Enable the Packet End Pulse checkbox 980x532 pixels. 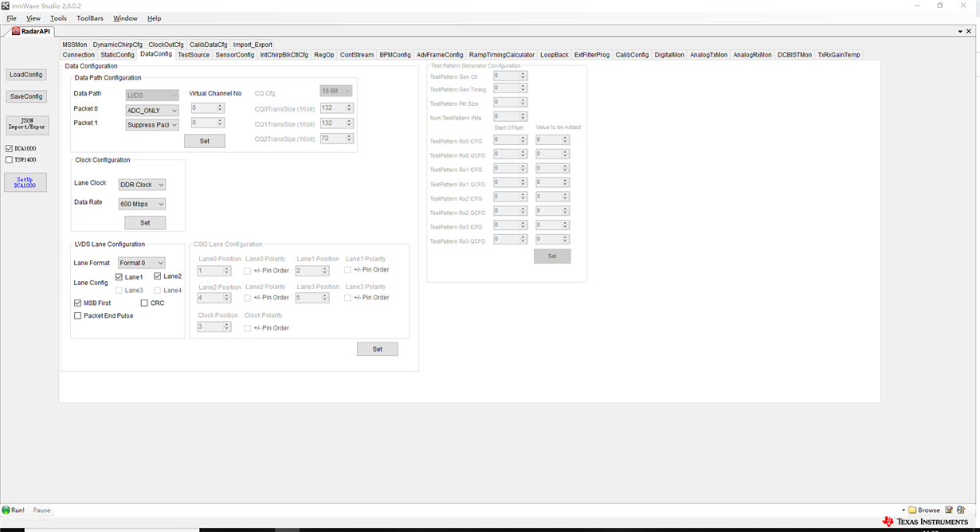[77, 315]
